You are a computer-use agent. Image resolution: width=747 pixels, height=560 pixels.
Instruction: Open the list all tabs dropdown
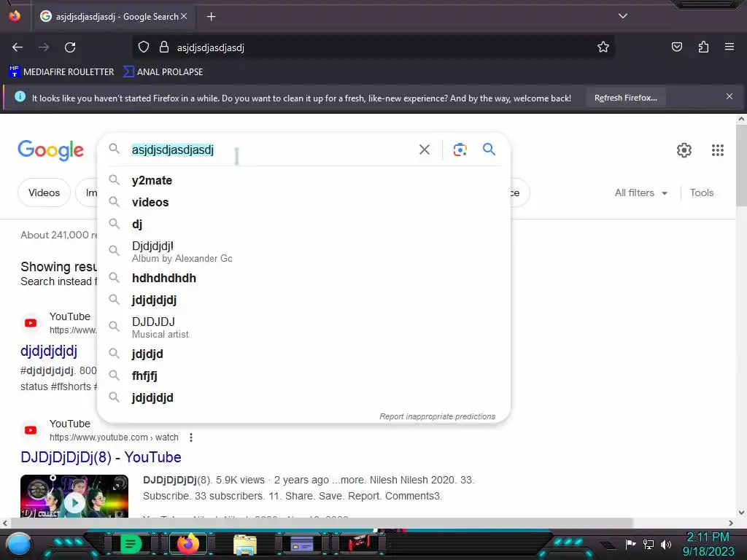tap(623, 16)
